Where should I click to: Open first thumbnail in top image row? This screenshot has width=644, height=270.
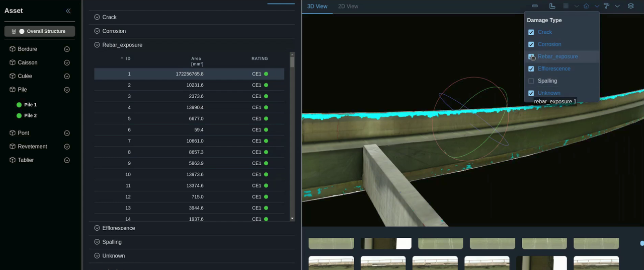[331, 244]
